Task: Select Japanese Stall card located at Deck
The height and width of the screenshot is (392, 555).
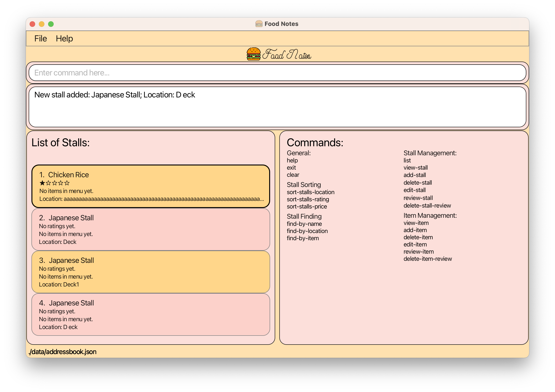Action: click(x=150, y=229)
